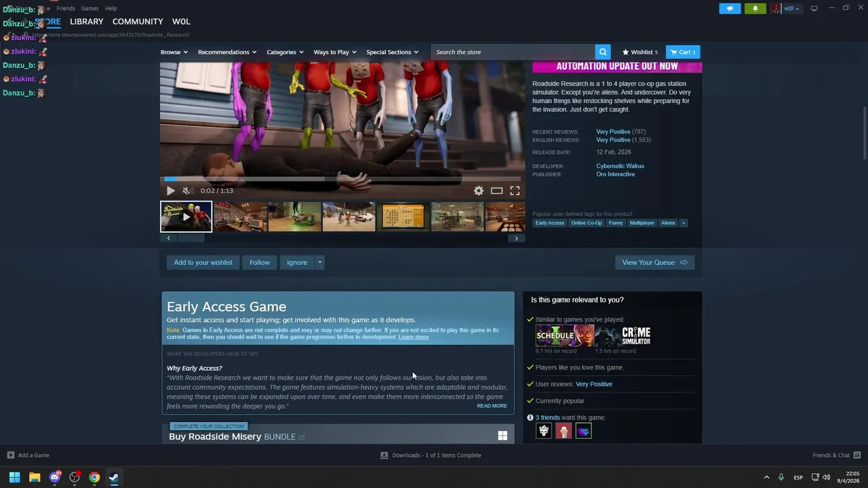Image resolution: width=868 pixels, height=488 pixels.
Task: Open the Oro Interactive publisher link
Action: (616, 174)
